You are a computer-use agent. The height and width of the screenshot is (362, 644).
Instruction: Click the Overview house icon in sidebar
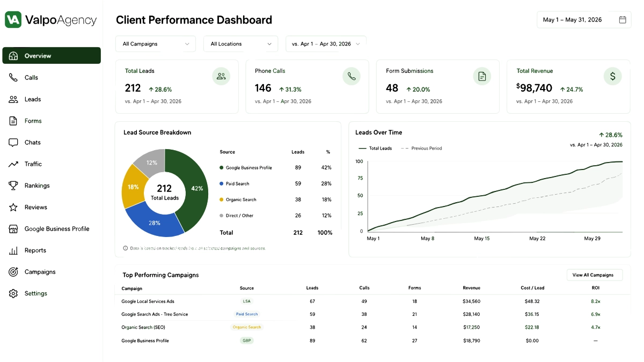click(x=13, y=56)
